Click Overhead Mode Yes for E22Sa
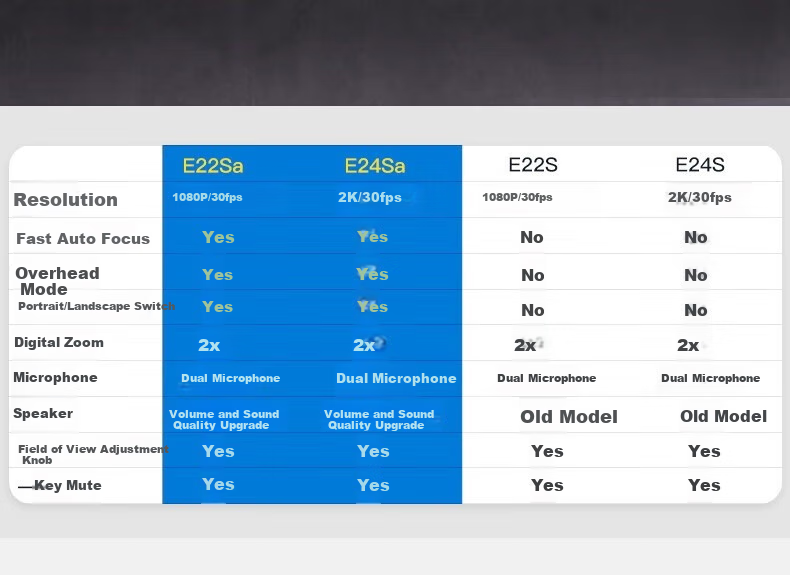 click(218, 275)
